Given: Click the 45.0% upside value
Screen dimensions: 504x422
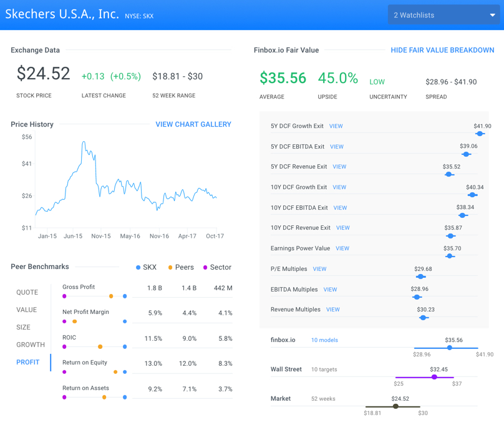Looking at the screenshot, I should 338,78.
